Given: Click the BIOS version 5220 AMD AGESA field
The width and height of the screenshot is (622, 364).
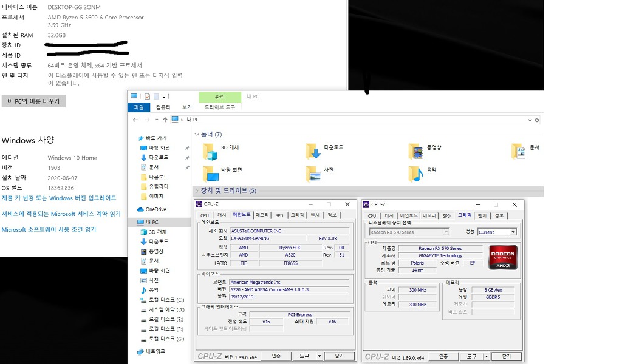Looking at the screenshot, I should pyautogui.click(x=289, y=289).
